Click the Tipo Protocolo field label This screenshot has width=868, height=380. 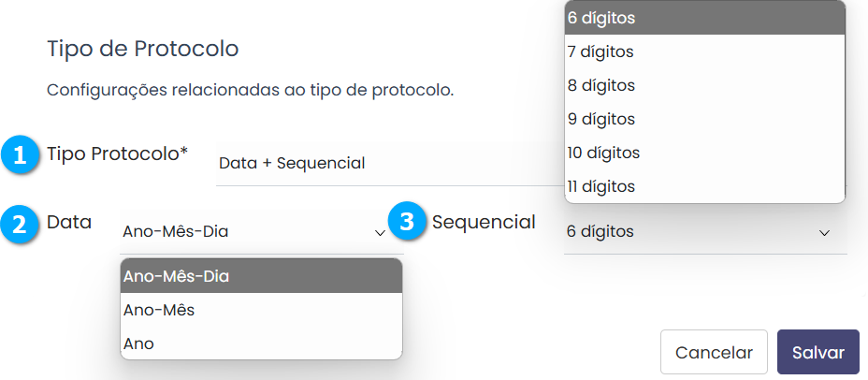pyautogui.click(x=118, y=154)
